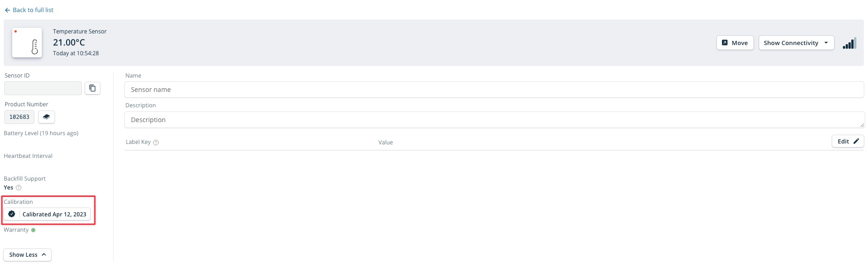
Task: Go back to full list
Action: 29,10
